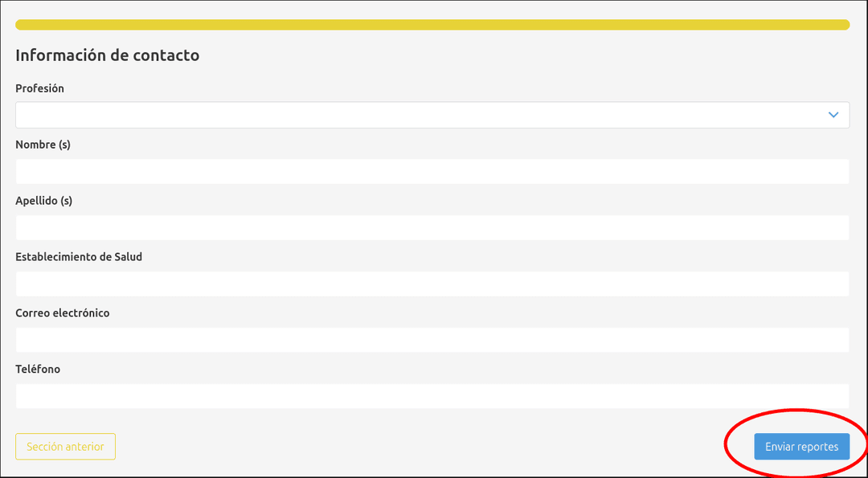Focus the Nombre (s) text field
The width and height of the screenshot is (868, 478).
pos(432,171)
